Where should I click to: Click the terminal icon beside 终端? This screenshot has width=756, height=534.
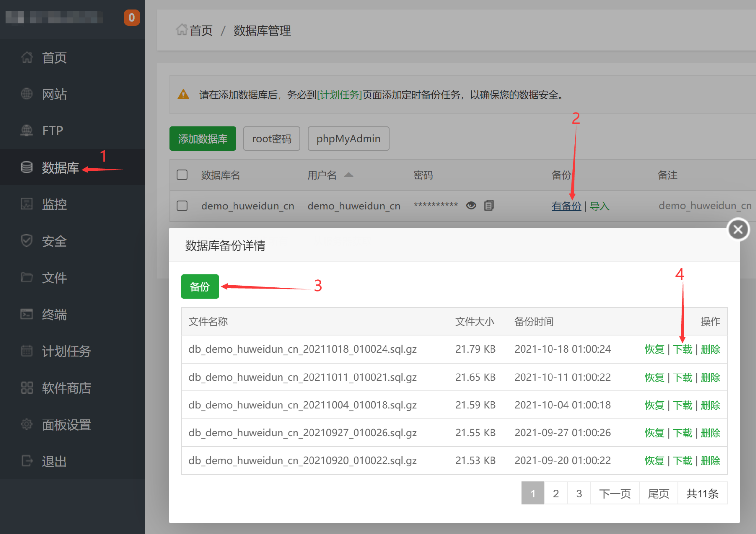tap(27, 314)
